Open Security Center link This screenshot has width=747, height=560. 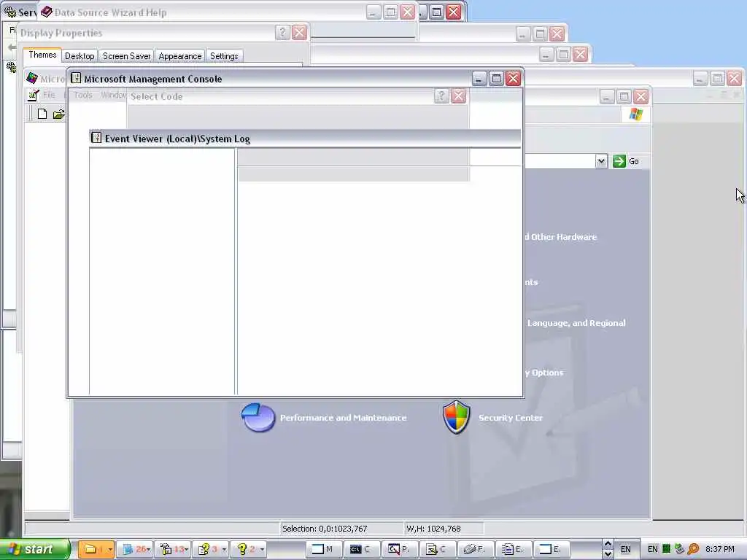coord(510,418)
